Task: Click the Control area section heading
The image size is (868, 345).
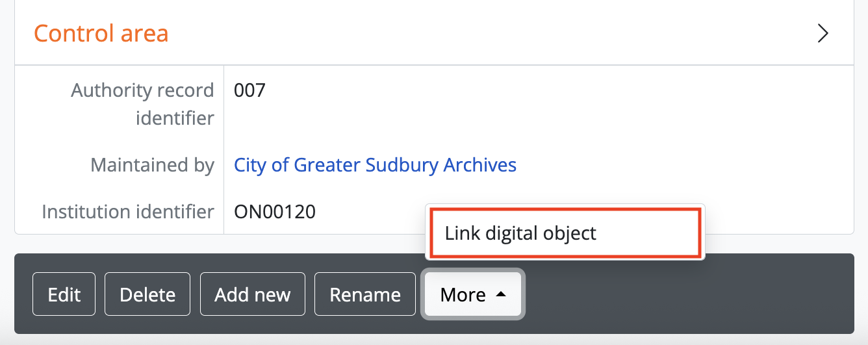Action: (101, 33)
